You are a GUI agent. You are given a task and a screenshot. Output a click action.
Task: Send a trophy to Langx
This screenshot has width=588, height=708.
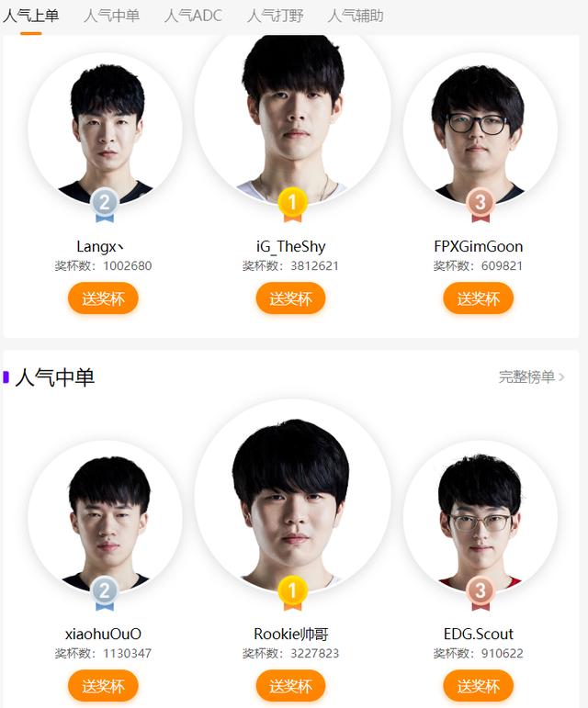(103, 298)
